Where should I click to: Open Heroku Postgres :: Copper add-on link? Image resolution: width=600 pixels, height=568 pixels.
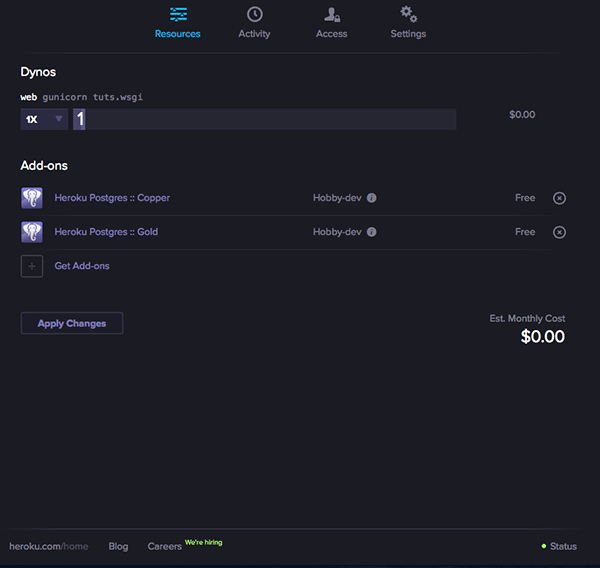112,198
